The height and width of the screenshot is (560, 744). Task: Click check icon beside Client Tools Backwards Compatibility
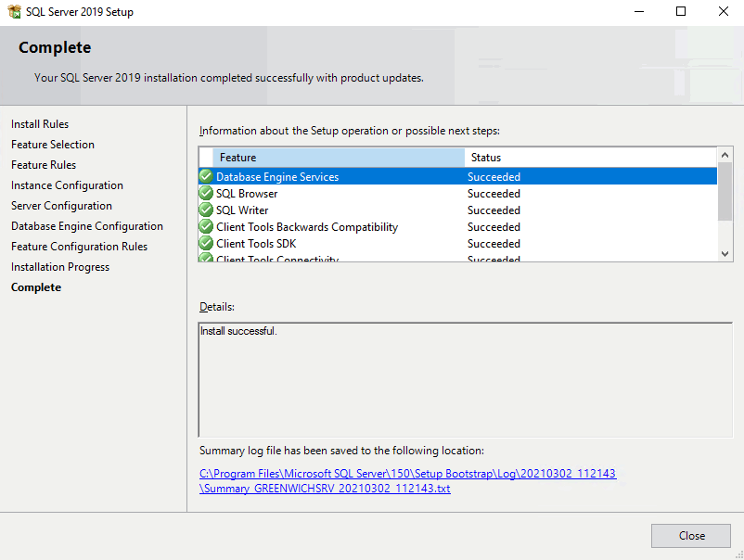(206, 226)
